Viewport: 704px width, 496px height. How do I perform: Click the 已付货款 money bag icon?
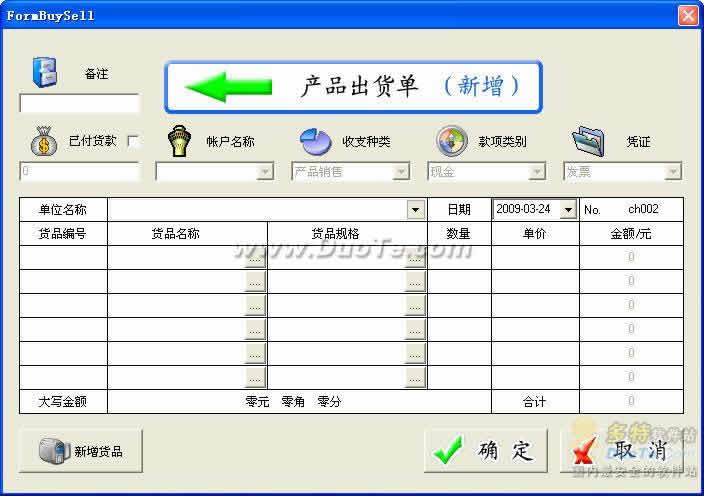[x=44, y=142]
